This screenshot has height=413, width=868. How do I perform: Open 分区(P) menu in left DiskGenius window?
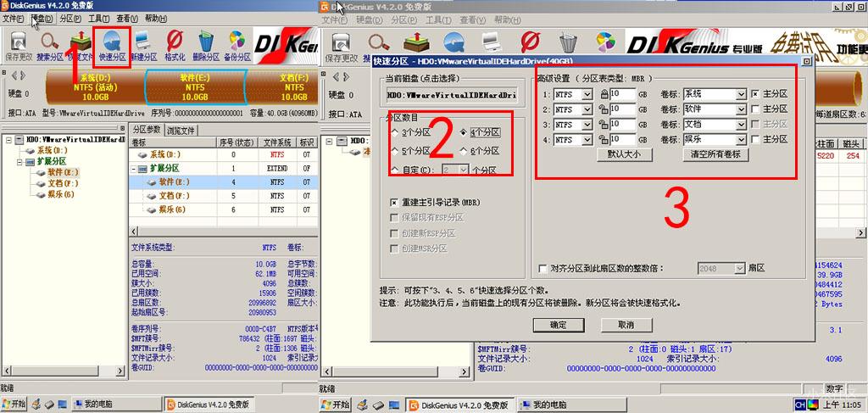pyautogui.click(x=70, y=19)
